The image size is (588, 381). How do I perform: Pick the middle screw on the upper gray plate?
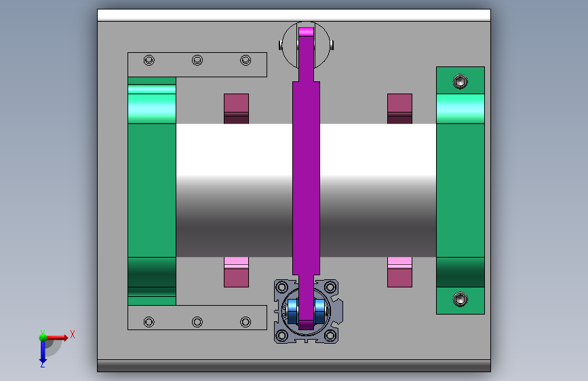[x=197, y=60]
